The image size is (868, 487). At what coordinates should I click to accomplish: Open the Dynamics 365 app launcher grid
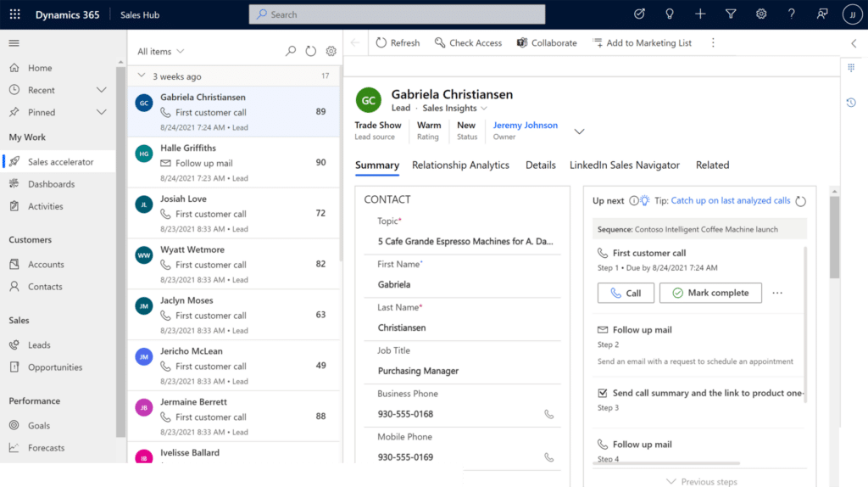tap(15, 14)
